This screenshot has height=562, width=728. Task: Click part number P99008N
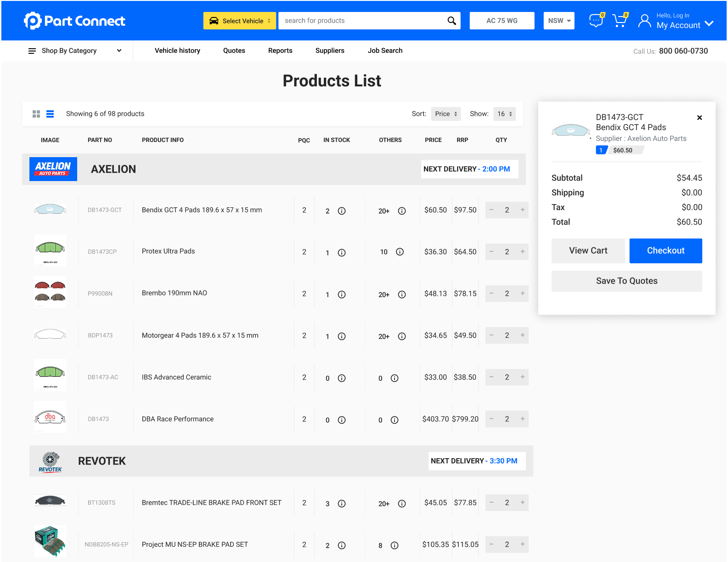pyautogui.click(x=100, y=294)
